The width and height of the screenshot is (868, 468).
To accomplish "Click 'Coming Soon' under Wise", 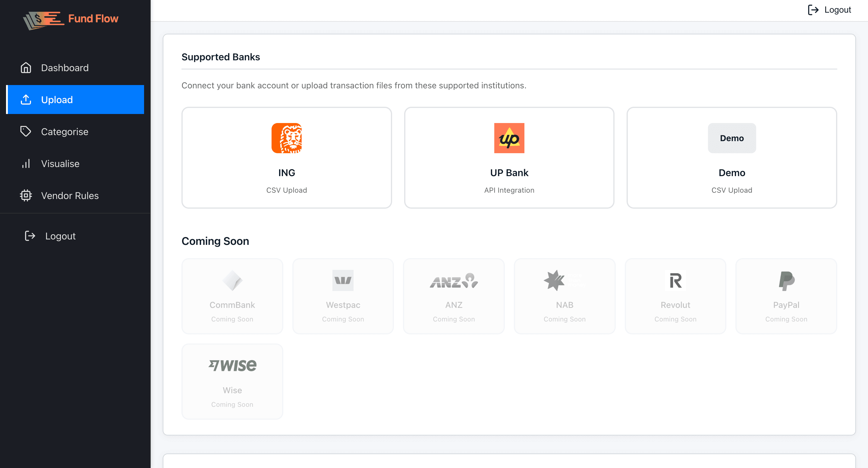I will 232,404.
